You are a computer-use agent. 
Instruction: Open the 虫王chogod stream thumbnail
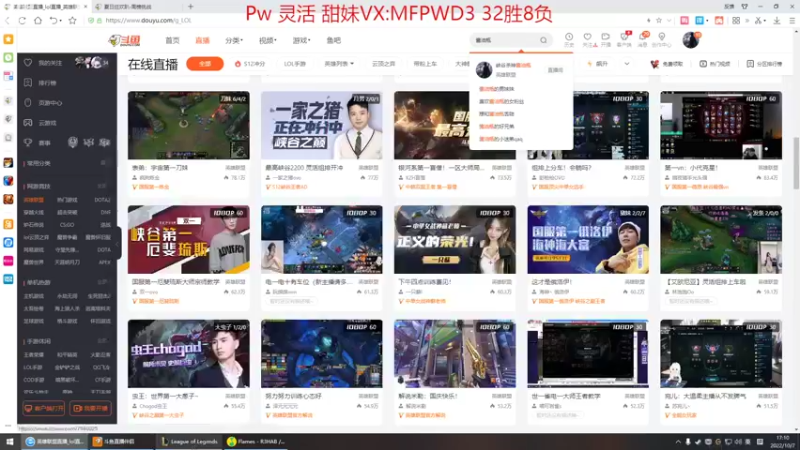point(189,354)
